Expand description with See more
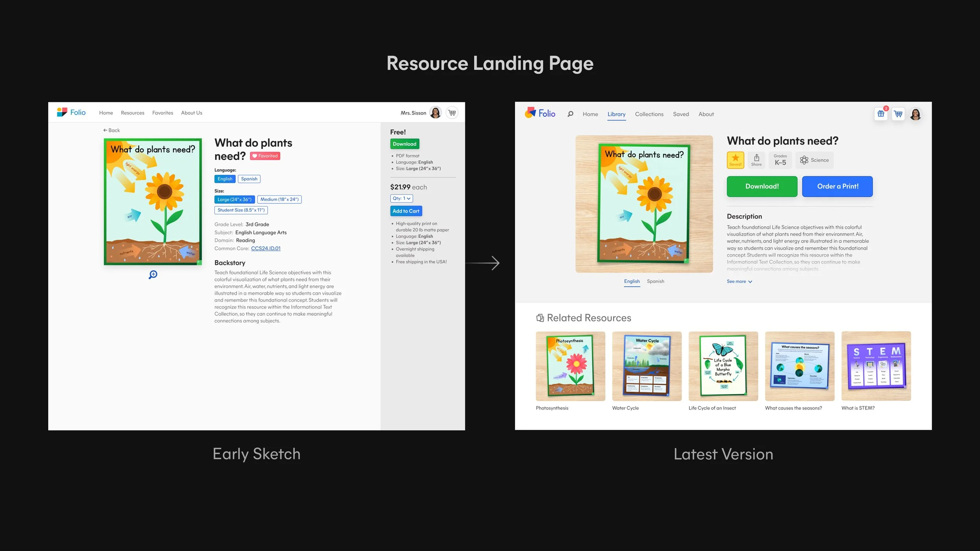The width and height of the screenshot is (980, 551). click(x=739, y=281)
